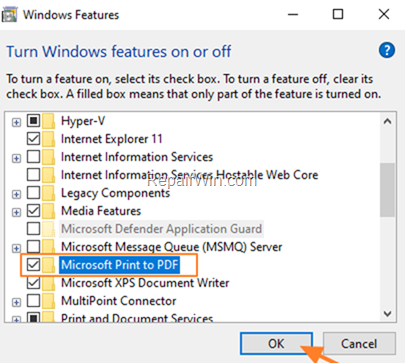
Task: Click the Internet Information Services folder icon
Action: (49, 157)
